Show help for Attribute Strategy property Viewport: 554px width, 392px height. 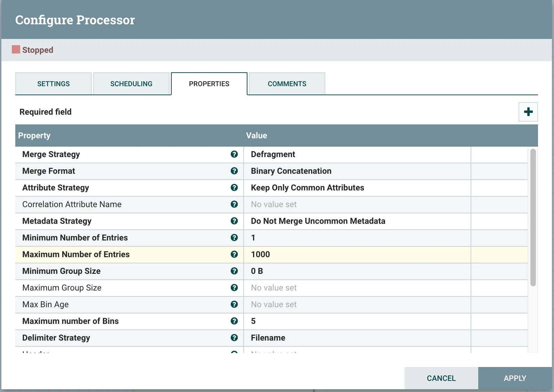click(x=234, y=188)
